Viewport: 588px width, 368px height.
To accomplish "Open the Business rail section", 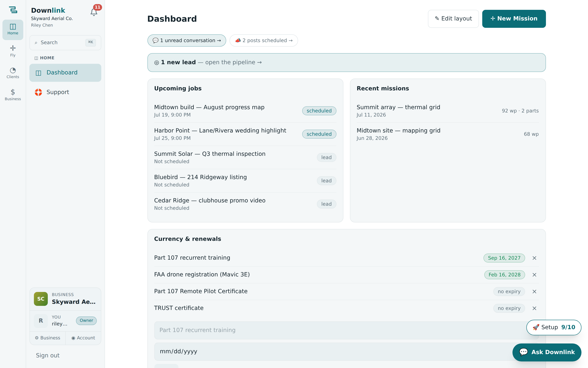I will 13,95.
